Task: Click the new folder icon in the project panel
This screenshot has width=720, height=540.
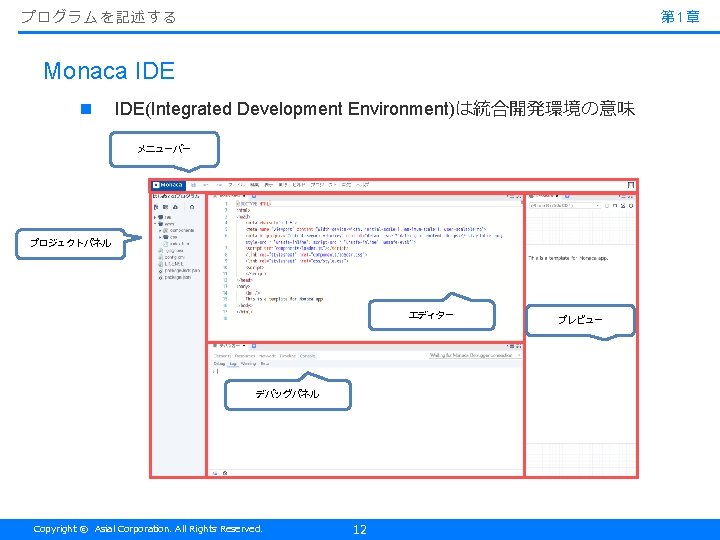Action: pos(166,207)
